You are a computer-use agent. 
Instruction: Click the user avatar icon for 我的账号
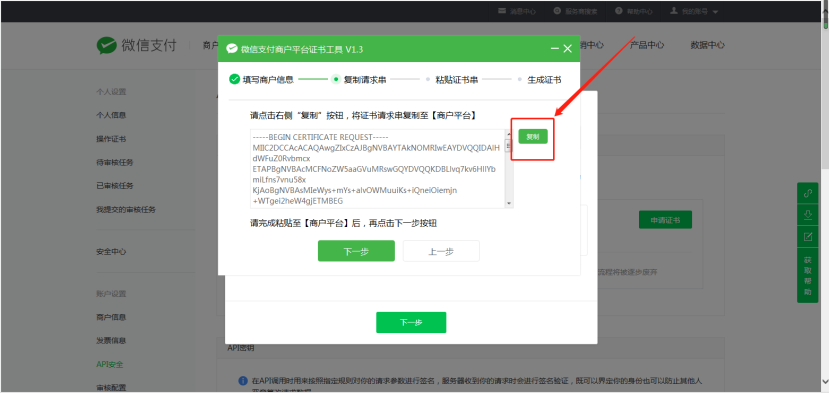point(674,11)
